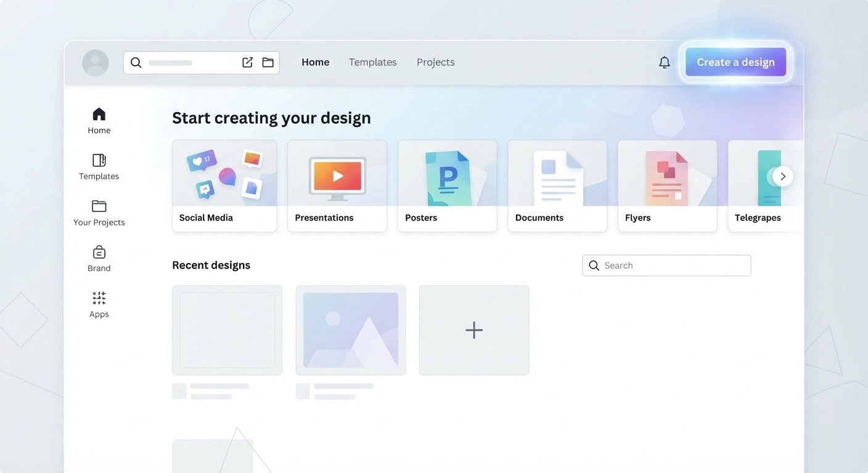Click the folder icon in top search bar
Image resolution: width=868 pixels, height=473 pixels.
(x=268, y=62)
